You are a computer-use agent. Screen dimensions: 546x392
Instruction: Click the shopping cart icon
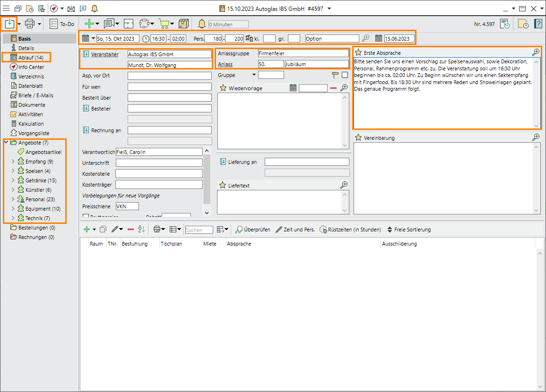[x=164, y=24]
